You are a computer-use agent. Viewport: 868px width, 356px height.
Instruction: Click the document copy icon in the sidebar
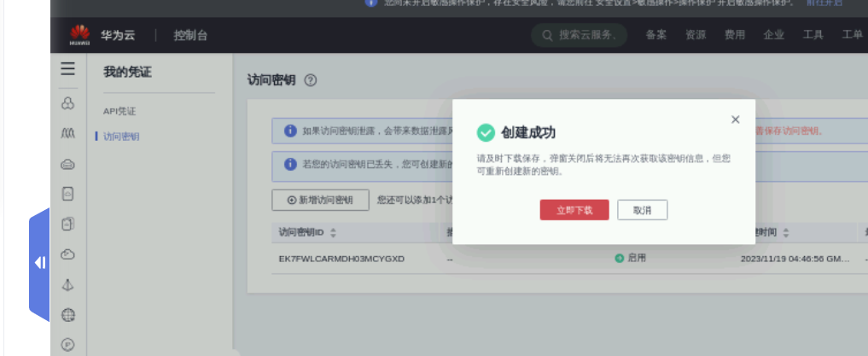click(x=67, y=224)
